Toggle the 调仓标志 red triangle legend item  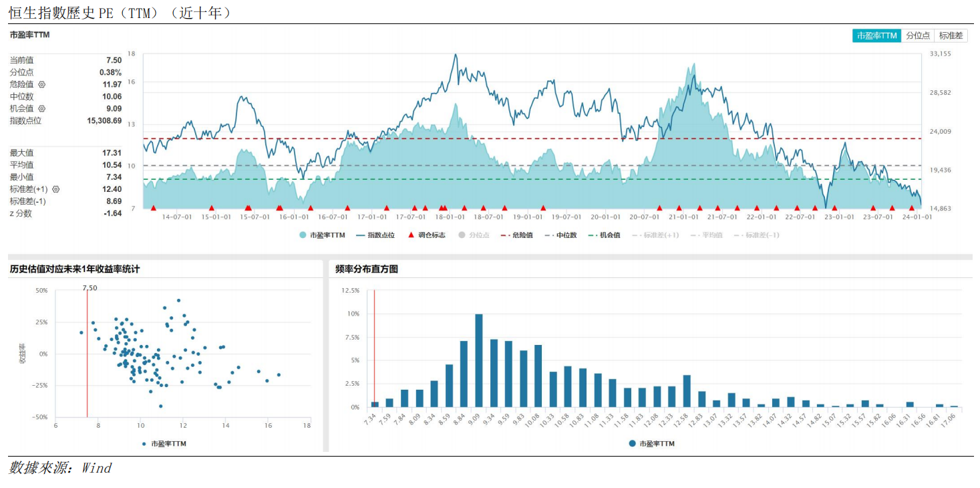pos(426,235)
